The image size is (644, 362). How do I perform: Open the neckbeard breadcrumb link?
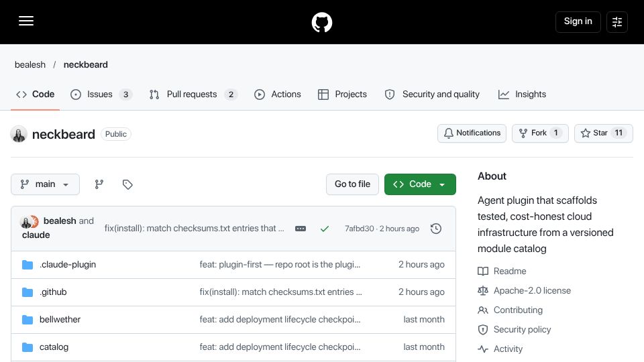85,65
